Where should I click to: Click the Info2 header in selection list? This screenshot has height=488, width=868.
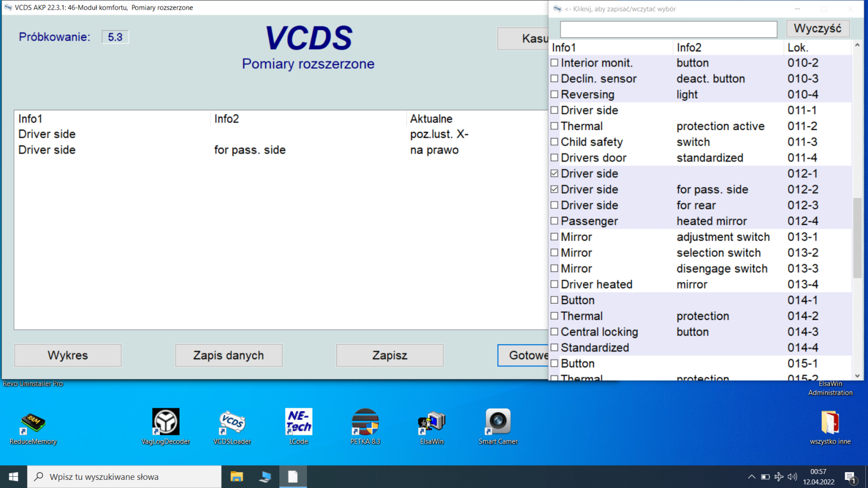click(x=729, y=48)
